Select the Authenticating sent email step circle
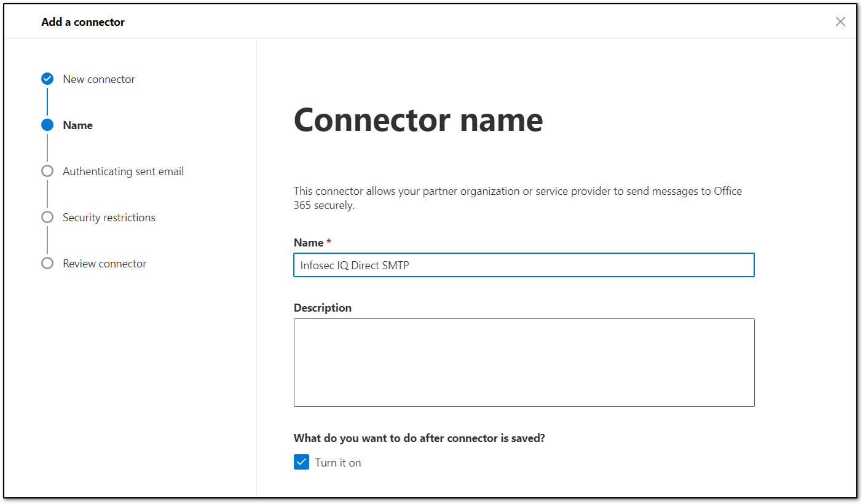The height and width of the screenshot is (504, 863). 47,171
